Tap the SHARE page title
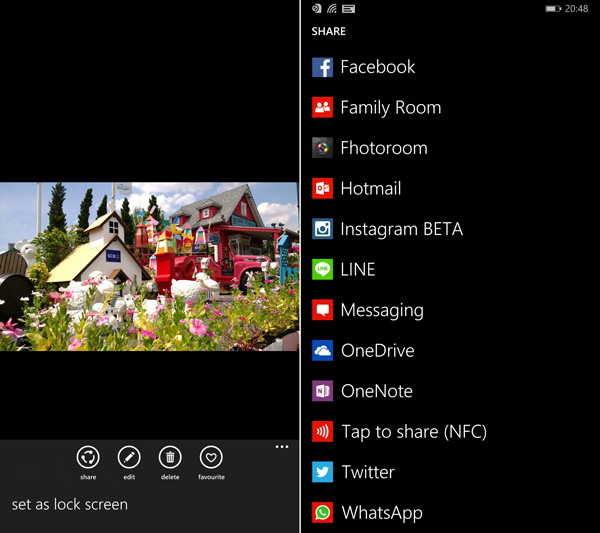Viewport: 600px width, 533px height. pyautogui.click(x=328, y=31)
